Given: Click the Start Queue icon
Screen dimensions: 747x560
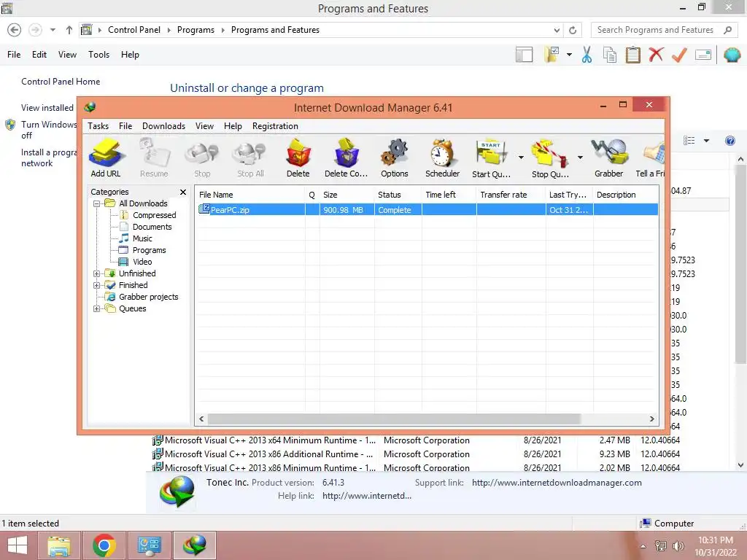Looking at the screenshot, I should [x=491, y=158].
